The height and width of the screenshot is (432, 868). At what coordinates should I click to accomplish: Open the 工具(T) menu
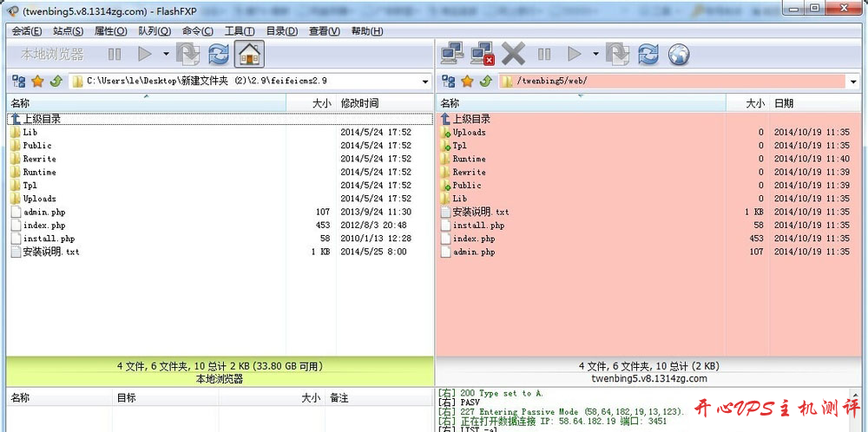tap(240, 31)
